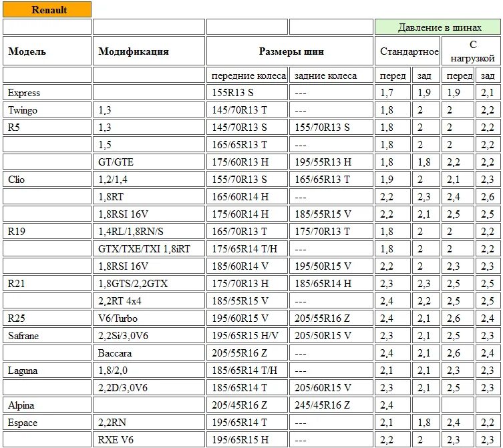Select the 185/65R14 H rear tire size

point(331,283)
